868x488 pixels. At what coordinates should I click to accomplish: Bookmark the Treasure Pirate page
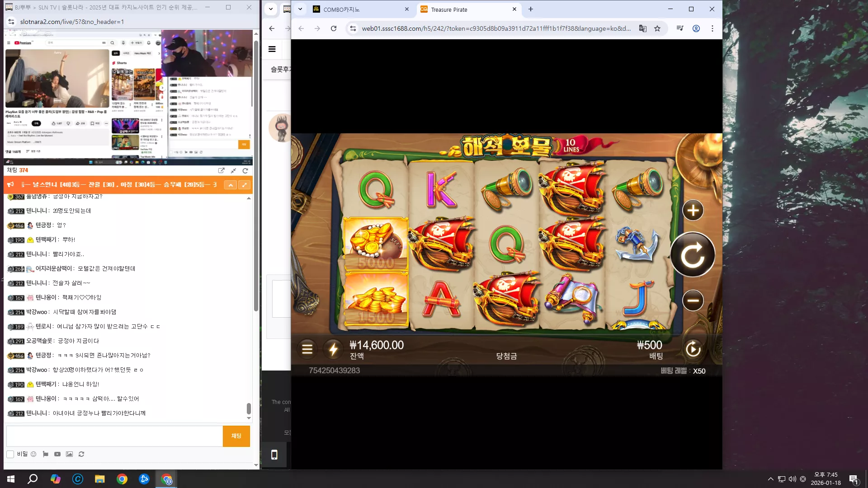[x=657, y=28]
